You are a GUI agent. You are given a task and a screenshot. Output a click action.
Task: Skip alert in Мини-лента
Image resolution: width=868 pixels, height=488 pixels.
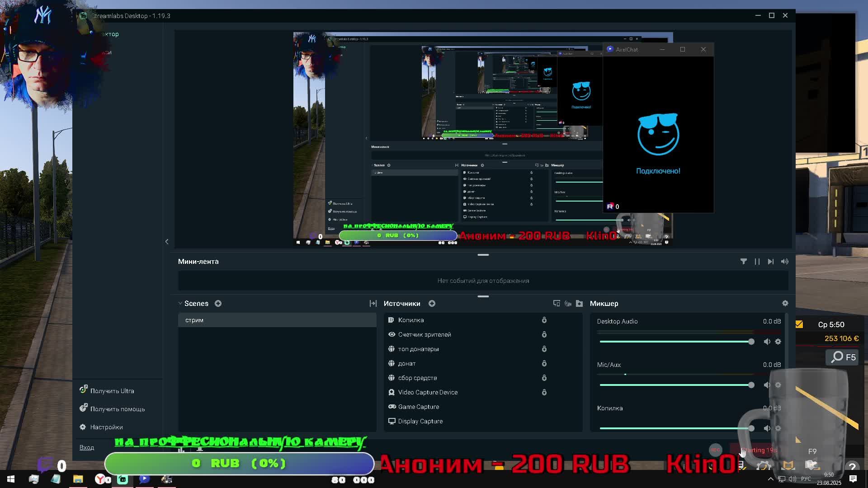coord(771,262)
